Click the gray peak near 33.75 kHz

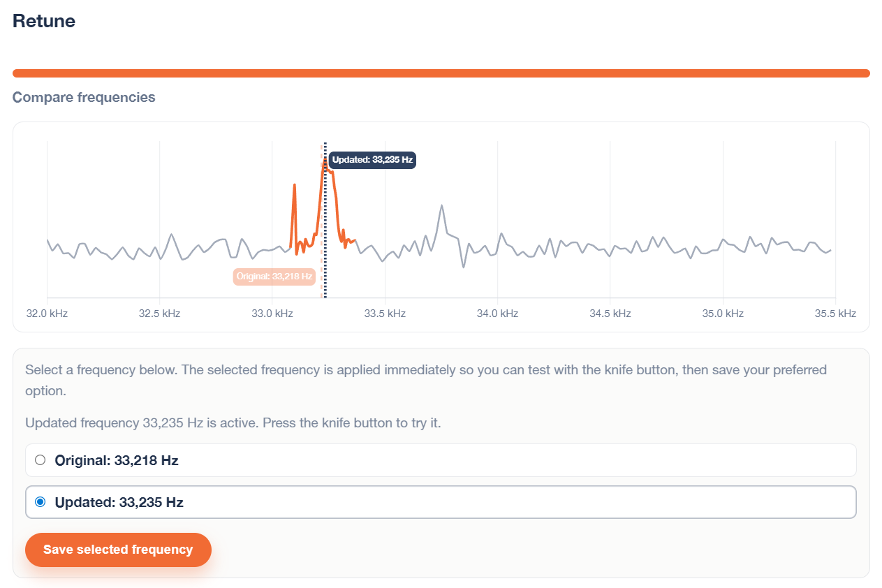[x=441, y=208]
